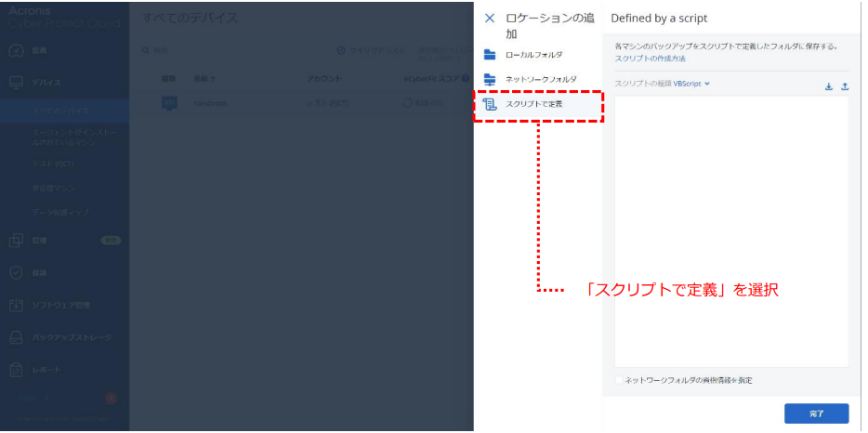The height and width of the screenshot is (433, 868).
Task: Select the ネットワークフォルダ location option
Action: 540,80
